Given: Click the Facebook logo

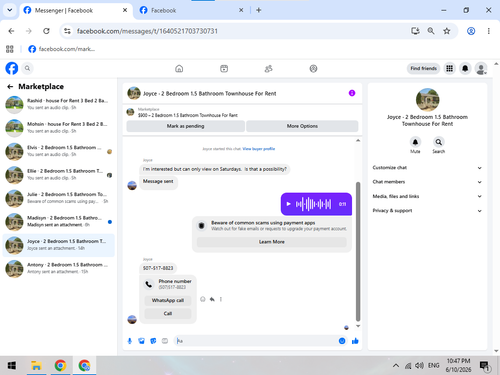Looking at the screenshot, I should [x=12, y=68].
